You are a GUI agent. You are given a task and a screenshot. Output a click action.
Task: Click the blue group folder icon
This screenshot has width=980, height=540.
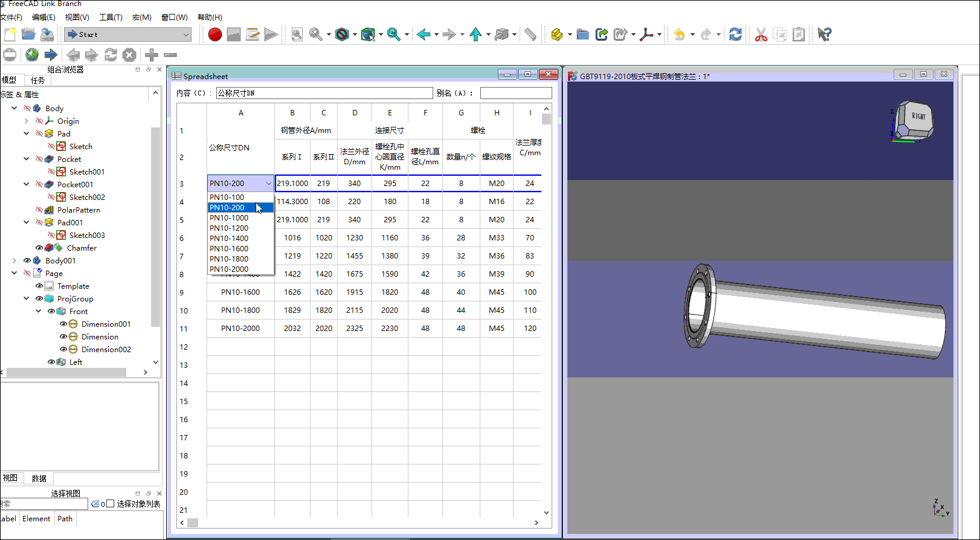pos(582,34)
